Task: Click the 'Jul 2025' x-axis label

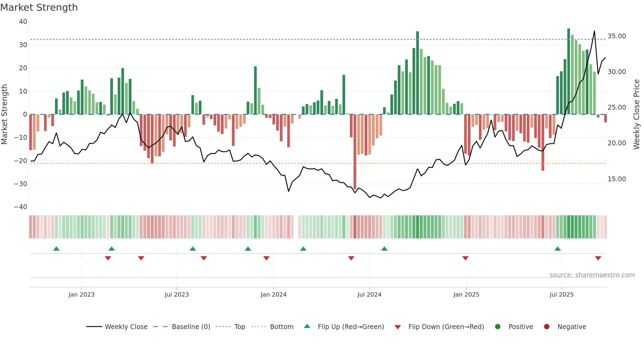Action: pos(562,294)
